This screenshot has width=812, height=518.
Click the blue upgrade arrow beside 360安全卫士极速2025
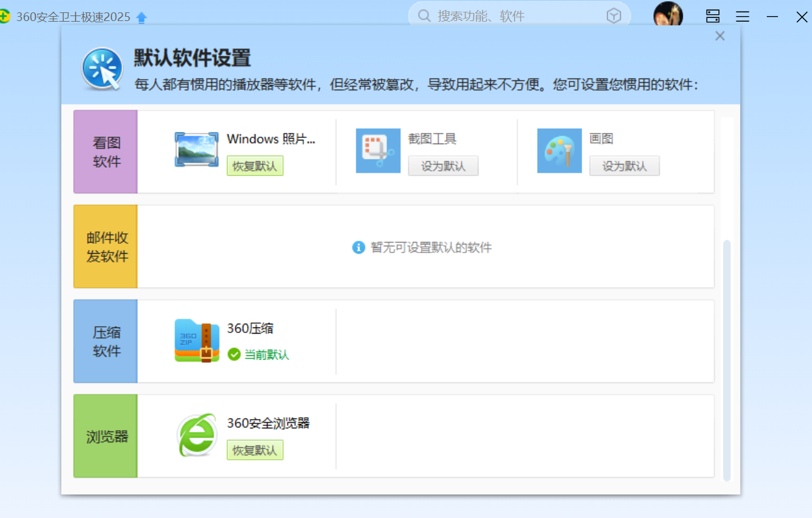pos(142,17)
